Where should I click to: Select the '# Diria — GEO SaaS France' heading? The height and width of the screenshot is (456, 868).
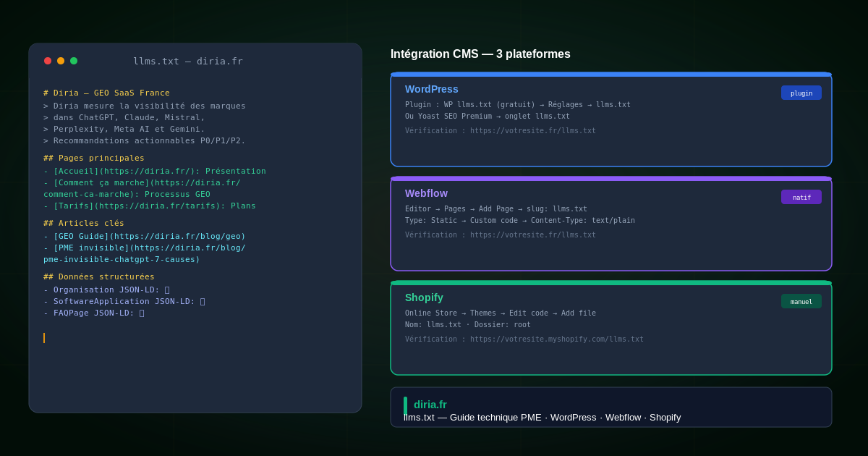point(106,93)
